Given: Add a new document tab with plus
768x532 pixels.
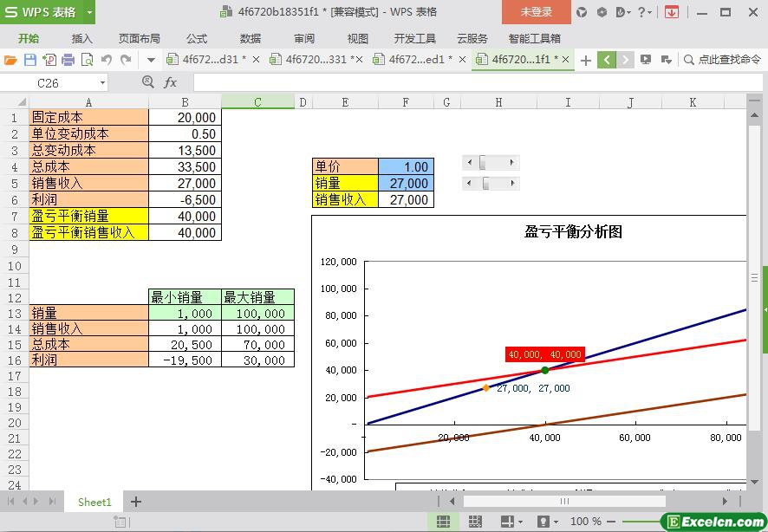Looking at the screenshot, I should point(585,60).
